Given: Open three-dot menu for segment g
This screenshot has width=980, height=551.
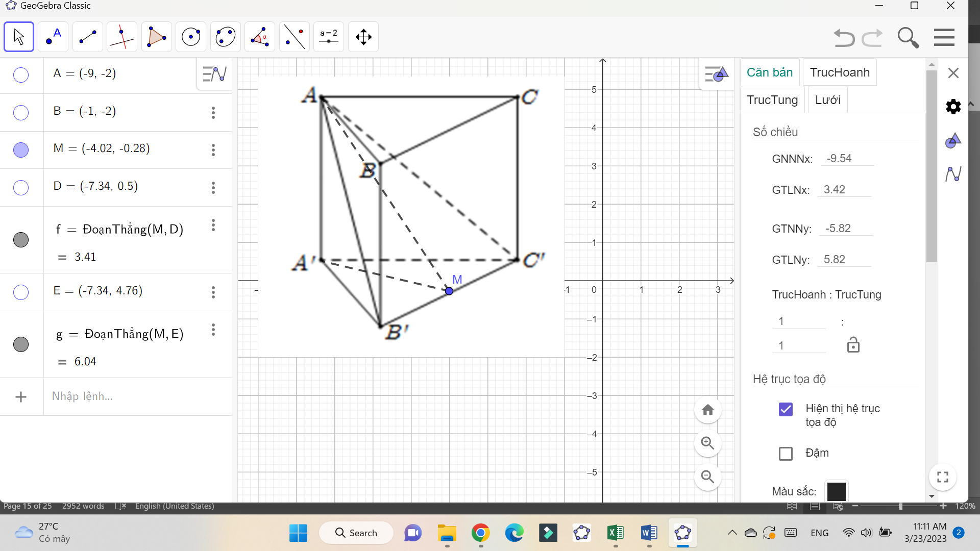Looking at the screenshot, I should pyautogui.click(x=213, y=330).
